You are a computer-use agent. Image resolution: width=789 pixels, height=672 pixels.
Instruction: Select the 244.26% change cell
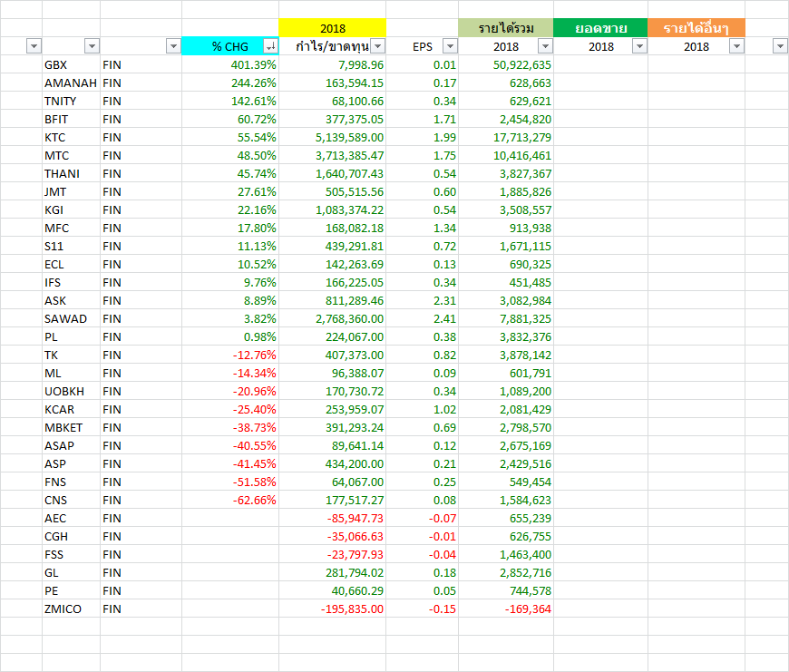point(230,83)
